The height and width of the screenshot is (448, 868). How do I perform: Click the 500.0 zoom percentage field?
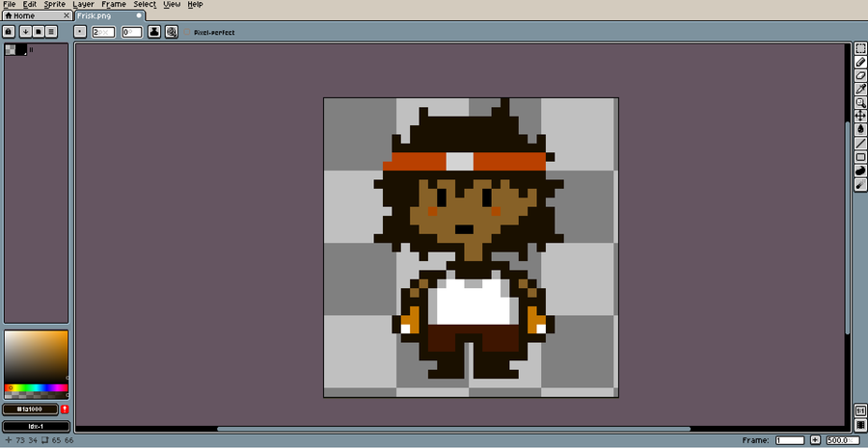(841, 440)
